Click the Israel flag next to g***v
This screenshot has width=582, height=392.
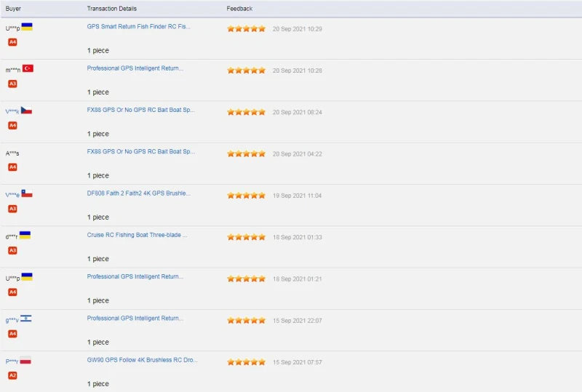point(26,319)
